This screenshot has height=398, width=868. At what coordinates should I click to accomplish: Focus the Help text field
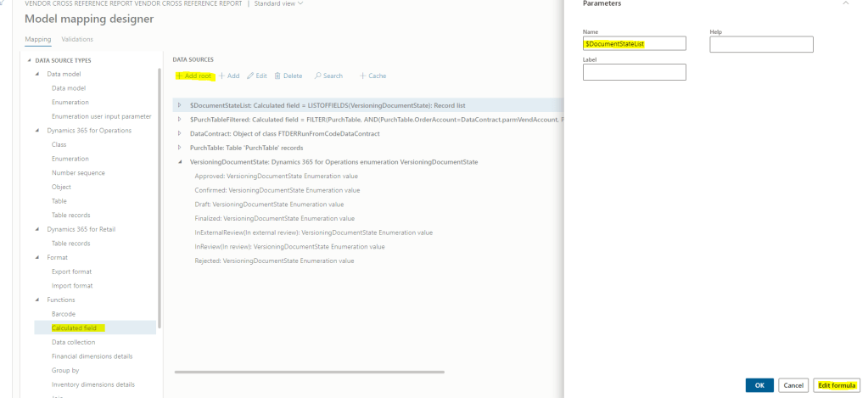[761, 44]
